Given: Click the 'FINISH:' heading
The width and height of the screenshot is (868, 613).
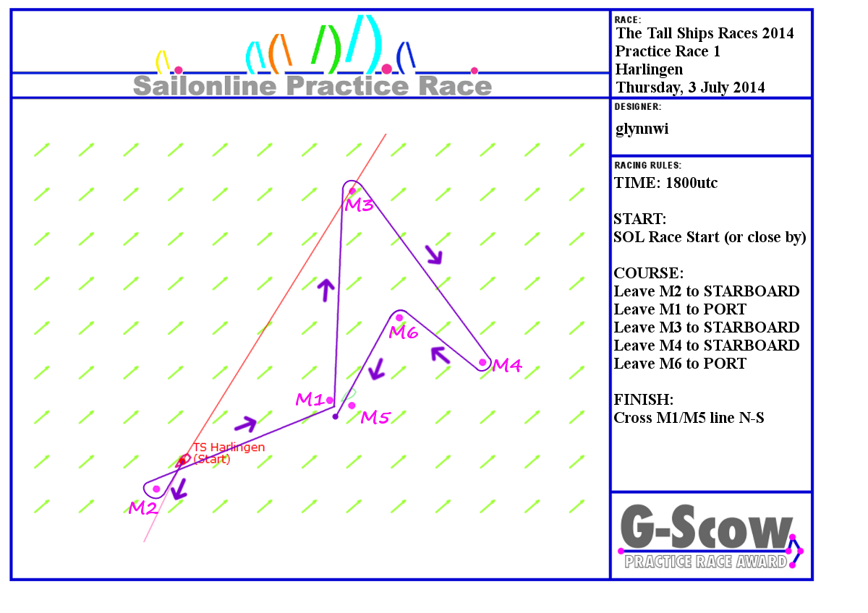Looking at the screenshot, I should (x=644, y=400).
